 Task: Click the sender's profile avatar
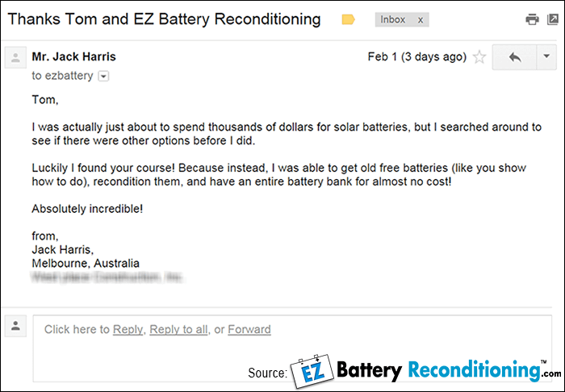[x=14, y=57]
